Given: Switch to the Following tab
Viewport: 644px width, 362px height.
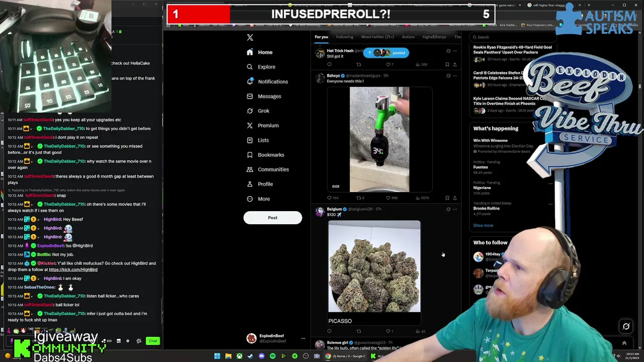Looking at the screenshot, I should [x=345, y=37].
